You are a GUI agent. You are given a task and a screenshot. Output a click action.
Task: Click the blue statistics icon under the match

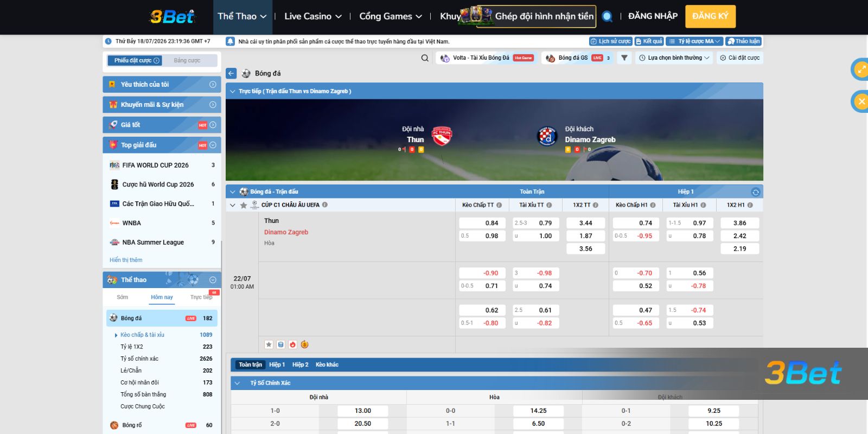(280, 344)
